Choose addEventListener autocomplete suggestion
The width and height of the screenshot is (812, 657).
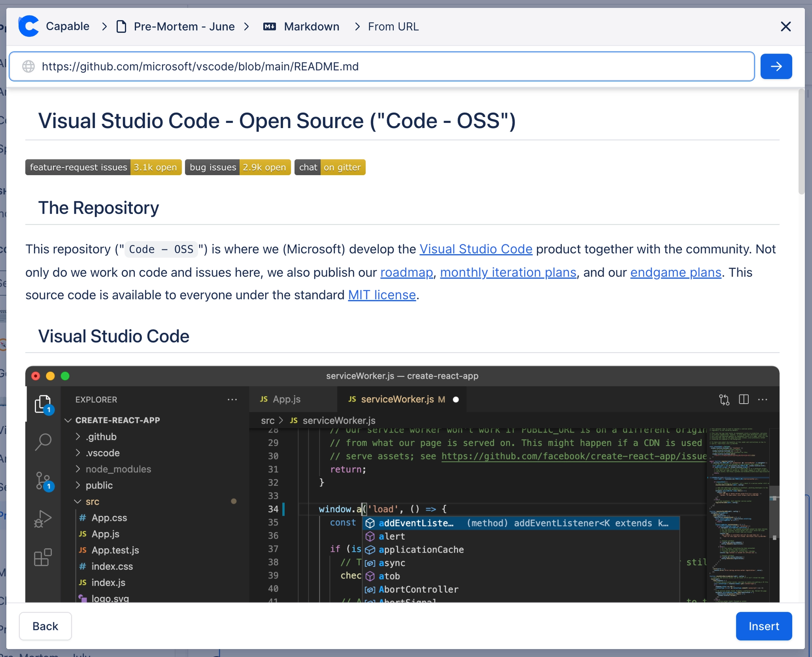pyautogui.click(x=521, y=523)
